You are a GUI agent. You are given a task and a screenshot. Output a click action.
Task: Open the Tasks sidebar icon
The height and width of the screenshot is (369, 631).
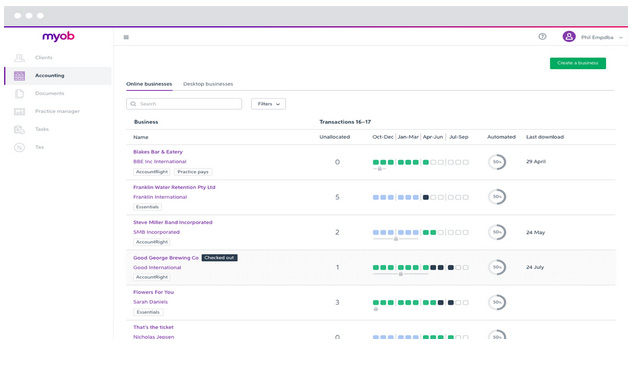pyautogui.click(x=19, y=129)
